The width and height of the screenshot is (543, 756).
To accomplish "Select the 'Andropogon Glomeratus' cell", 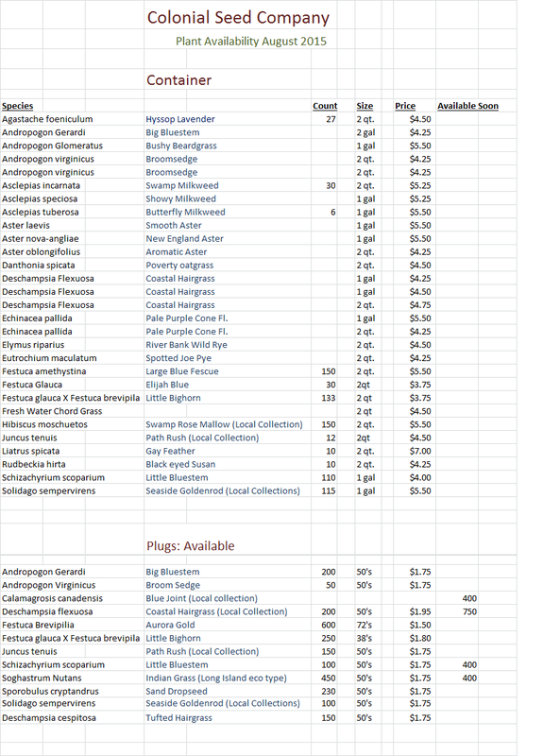I will 52,146.
